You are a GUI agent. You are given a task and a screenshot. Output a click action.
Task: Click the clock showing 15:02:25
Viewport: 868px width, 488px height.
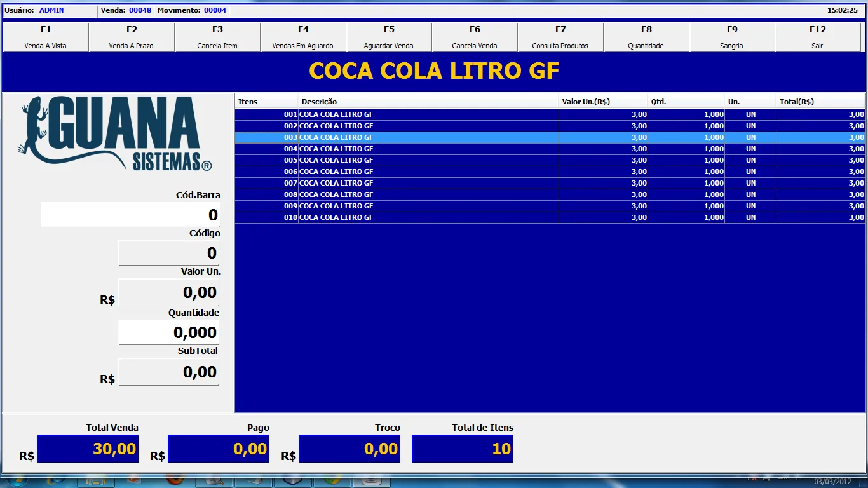pos(843,10)
